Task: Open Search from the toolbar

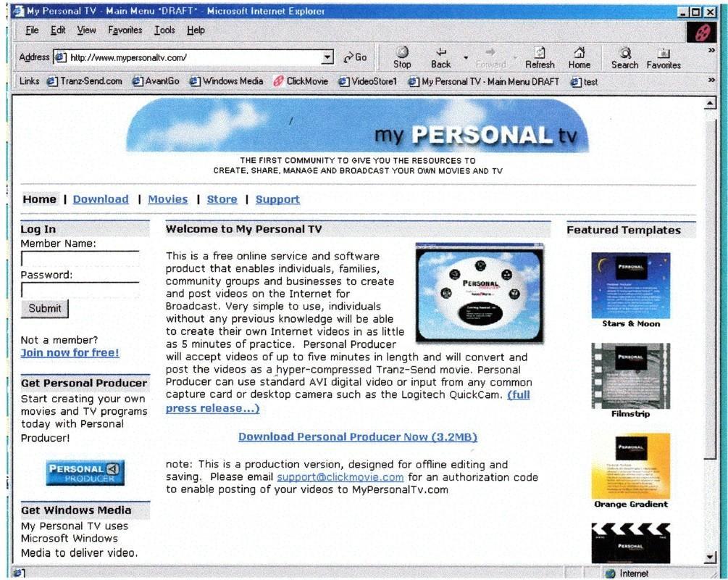Action: click(624, 57)
